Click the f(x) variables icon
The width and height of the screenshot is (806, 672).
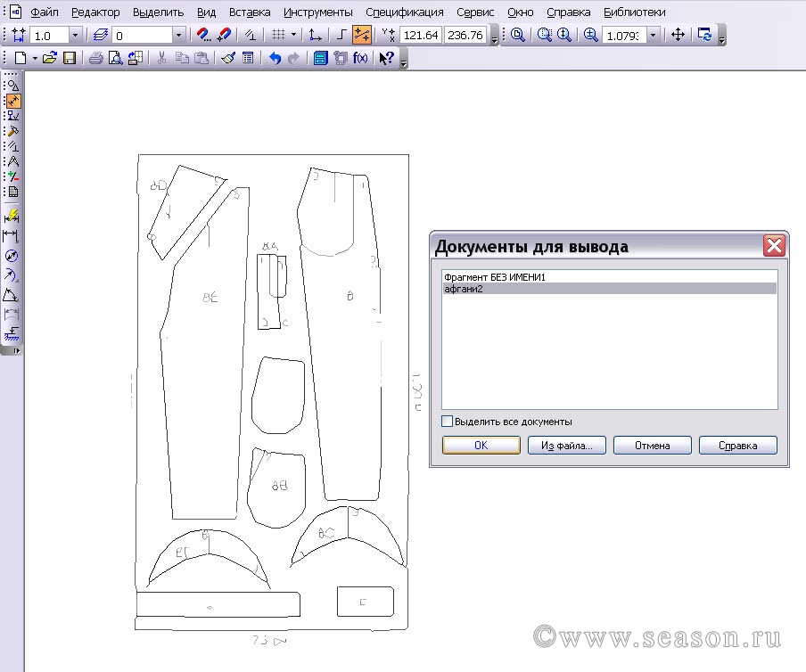coord(360,59)
